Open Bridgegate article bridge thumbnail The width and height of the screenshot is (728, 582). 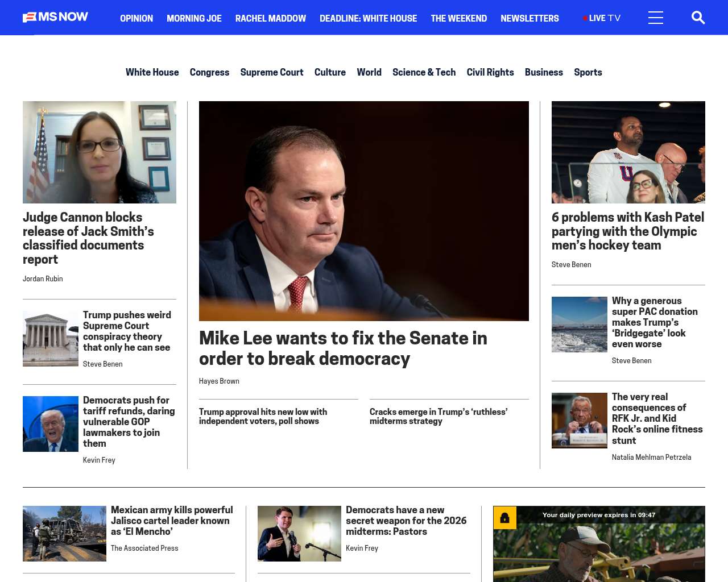(x=580, y=325)
